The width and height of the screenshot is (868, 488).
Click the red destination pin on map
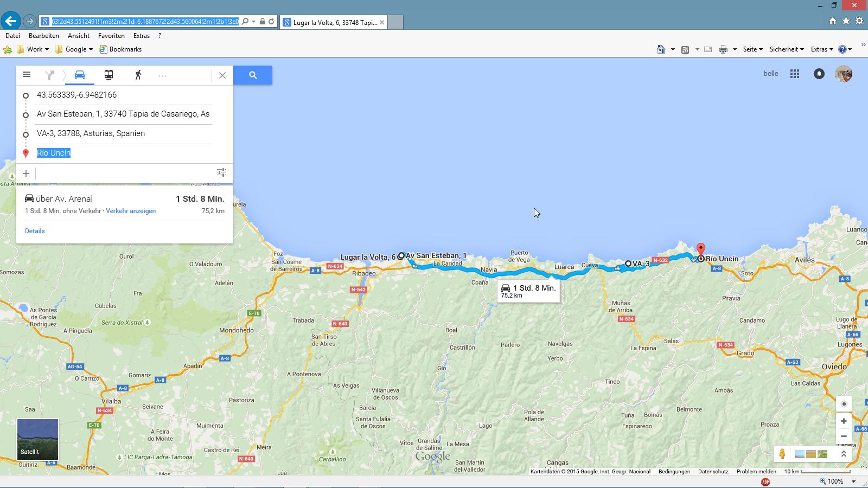tap(700, 250)
